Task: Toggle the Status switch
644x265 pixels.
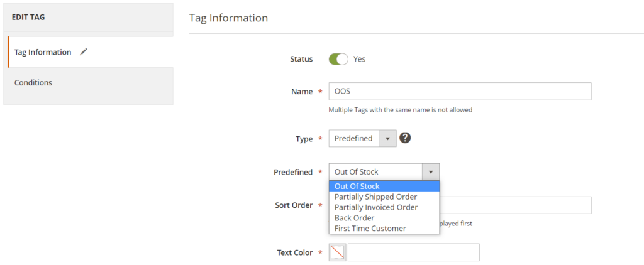Action: (x=338, y=59)
